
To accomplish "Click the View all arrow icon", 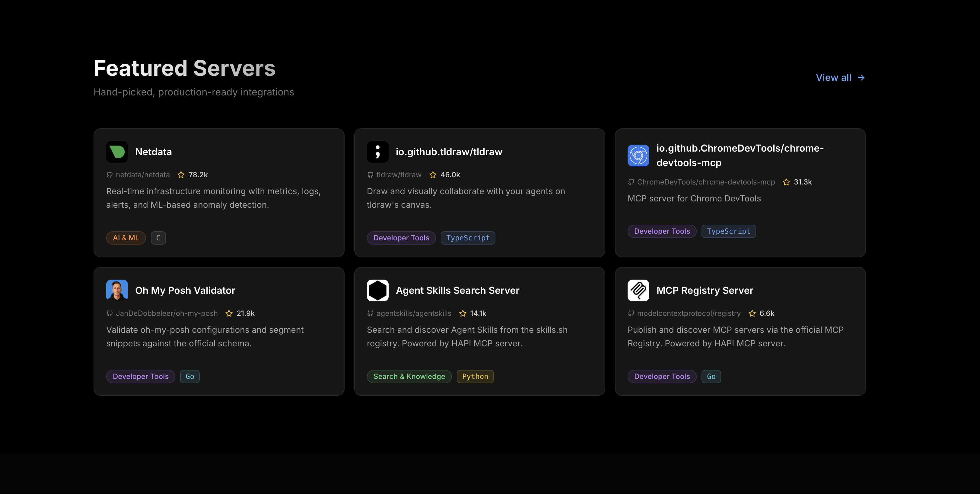I will tap(861, 78).
